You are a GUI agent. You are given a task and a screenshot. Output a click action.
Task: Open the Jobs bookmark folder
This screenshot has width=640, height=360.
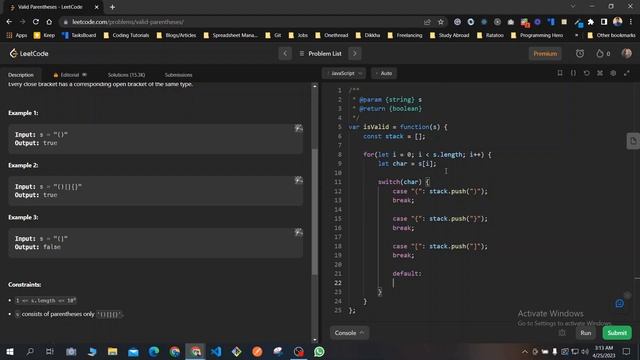[298, 36]
